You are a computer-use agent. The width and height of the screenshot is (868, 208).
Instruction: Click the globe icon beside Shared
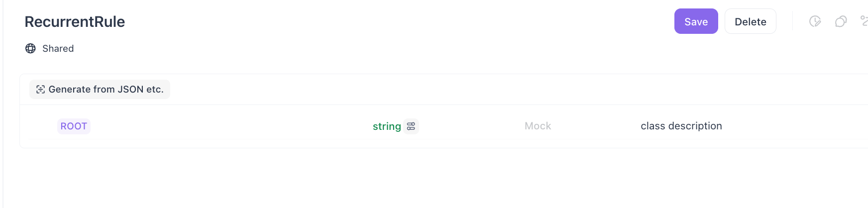click(x=30, y=48)
